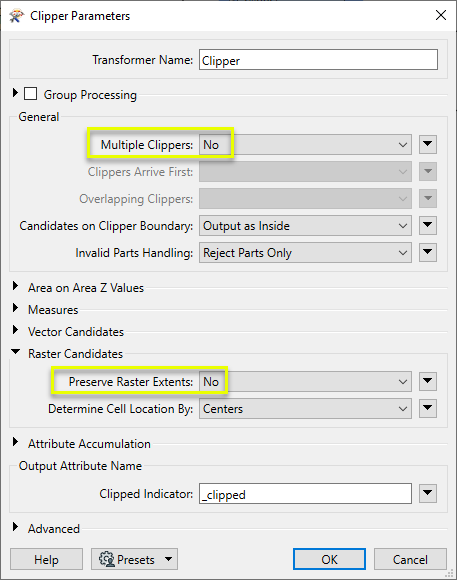Click the Help button
The height and width of the screenshot is (580, 457).
pyautogui.click(x=46, y=559)
